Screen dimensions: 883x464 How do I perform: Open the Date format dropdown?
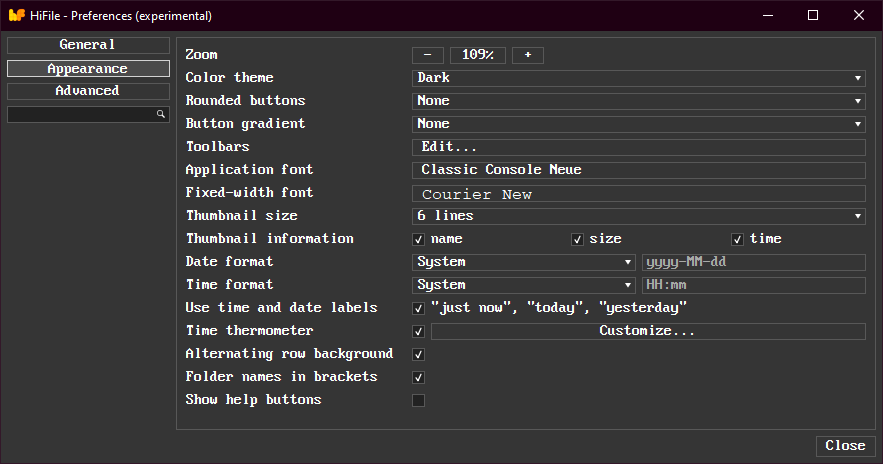pos(524,262)
